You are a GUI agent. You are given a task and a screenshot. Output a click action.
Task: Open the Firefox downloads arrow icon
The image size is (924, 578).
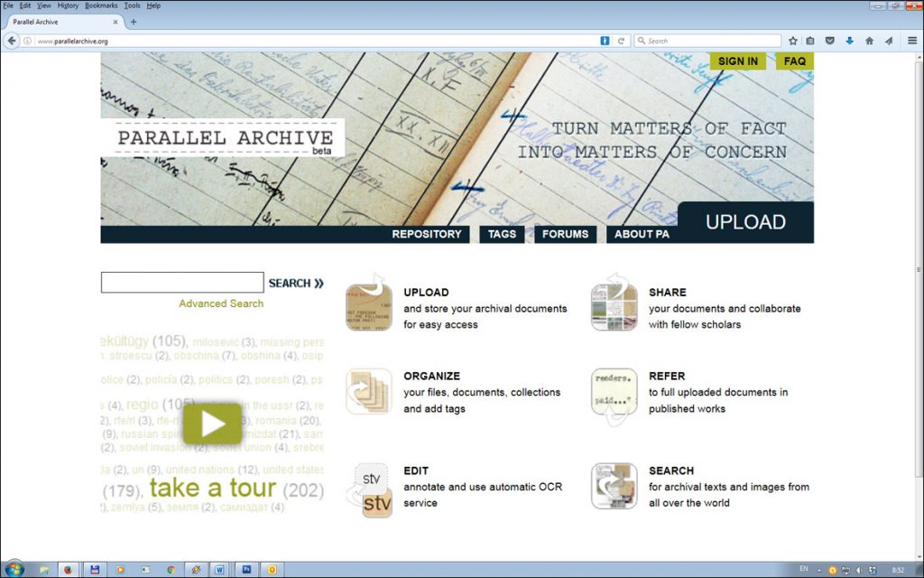coord(849,41)
